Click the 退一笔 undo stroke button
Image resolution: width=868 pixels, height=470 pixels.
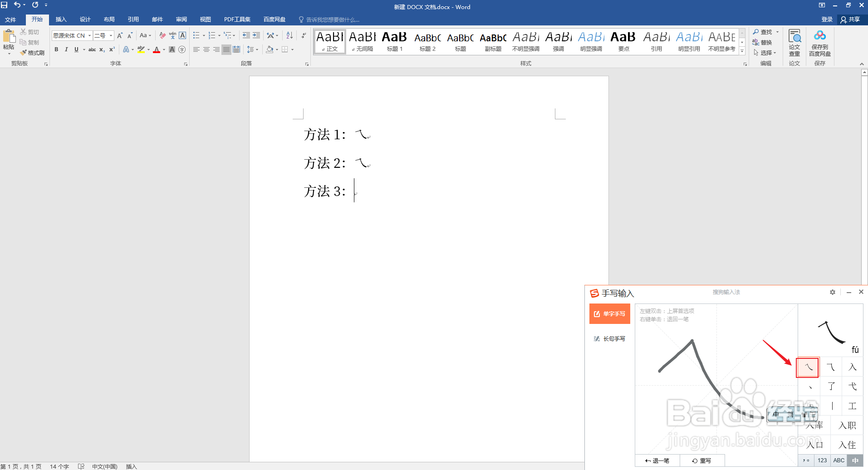pos(657,460)
